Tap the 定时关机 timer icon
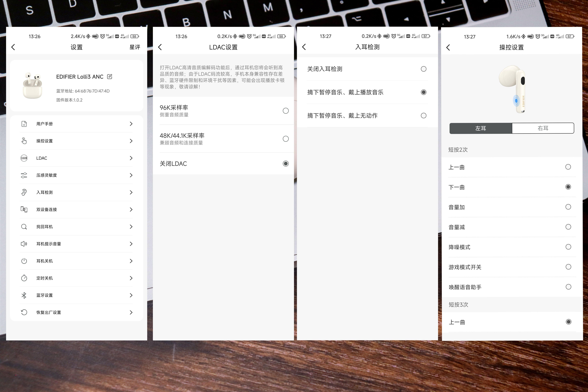This screenshot has width=588, height=392. tap(24, 278)
